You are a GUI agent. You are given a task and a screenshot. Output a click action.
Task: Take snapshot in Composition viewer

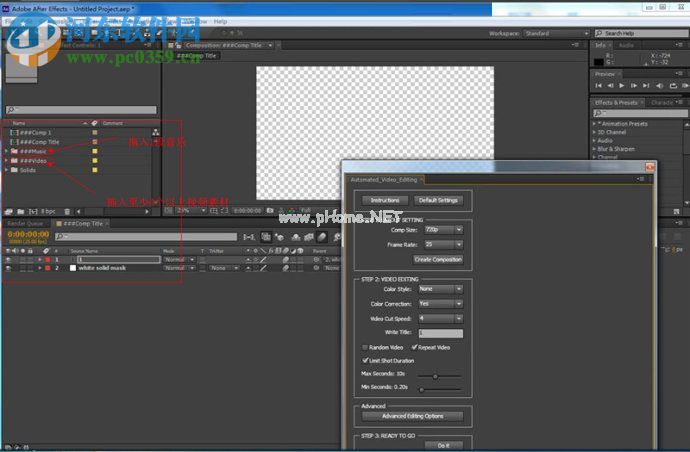[270, 211]
